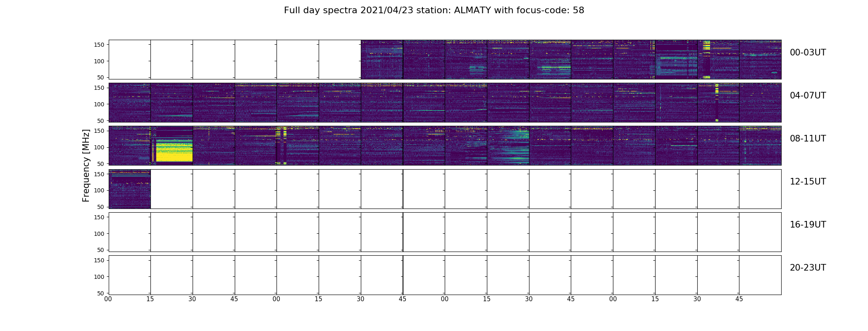The width and height of the screenshot is (868, 331).
Task: Click the '16-19UT' row label
Action: (808, 225)
